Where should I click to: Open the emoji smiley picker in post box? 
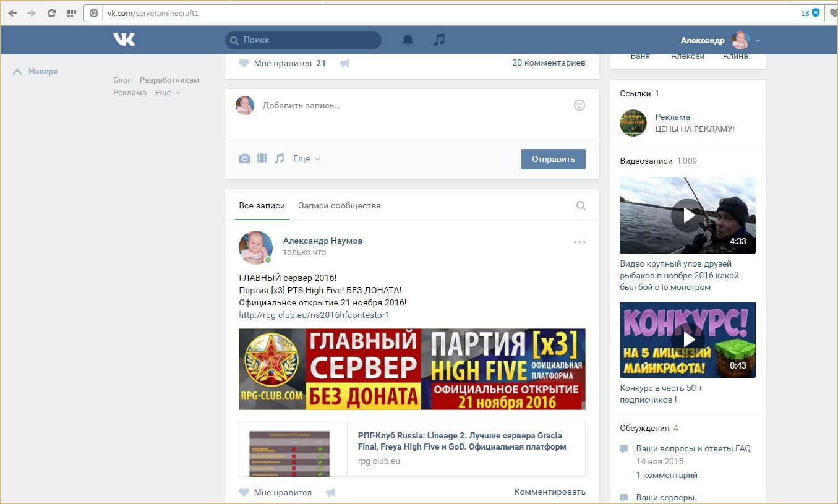579,105
